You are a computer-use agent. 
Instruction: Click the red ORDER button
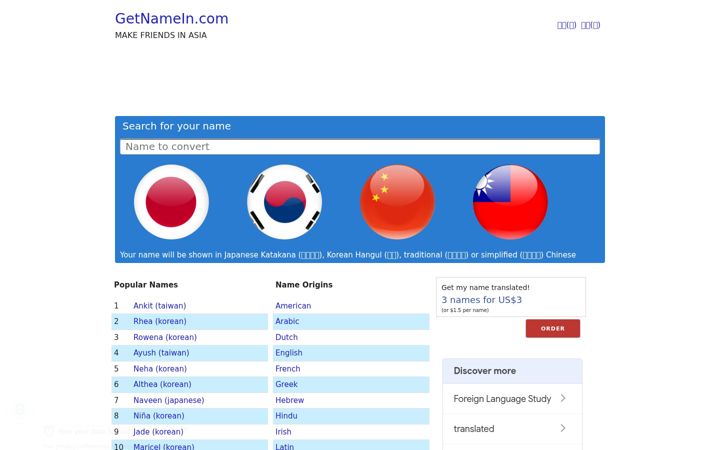click(552, 328)
